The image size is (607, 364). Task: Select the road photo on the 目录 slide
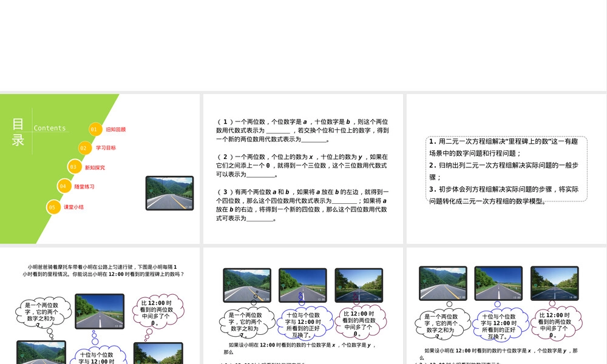tap(169, 193)
